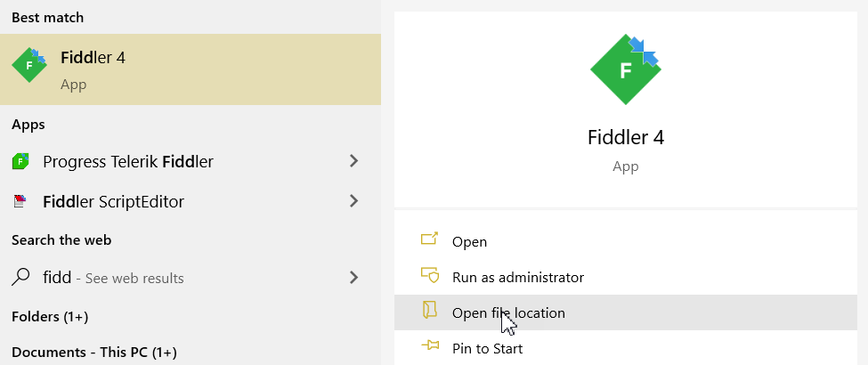Viewport: 868px width, 365px height.
Task: Show the Documents - This PC (1+) results
Action: pyautogui.click(x=94, y=352)
